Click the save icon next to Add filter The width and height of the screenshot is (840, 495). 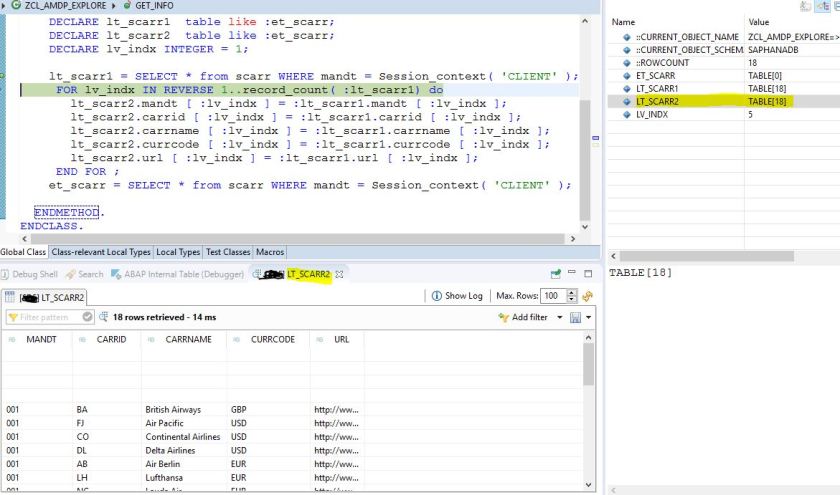pyautogui.click(x=577, y=318)
